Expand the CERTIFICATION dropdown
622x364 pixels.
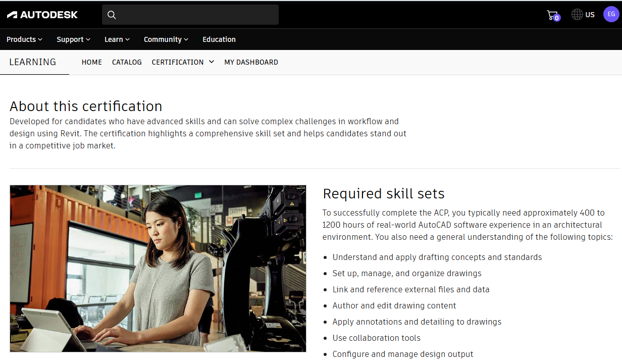coord(183,62)
